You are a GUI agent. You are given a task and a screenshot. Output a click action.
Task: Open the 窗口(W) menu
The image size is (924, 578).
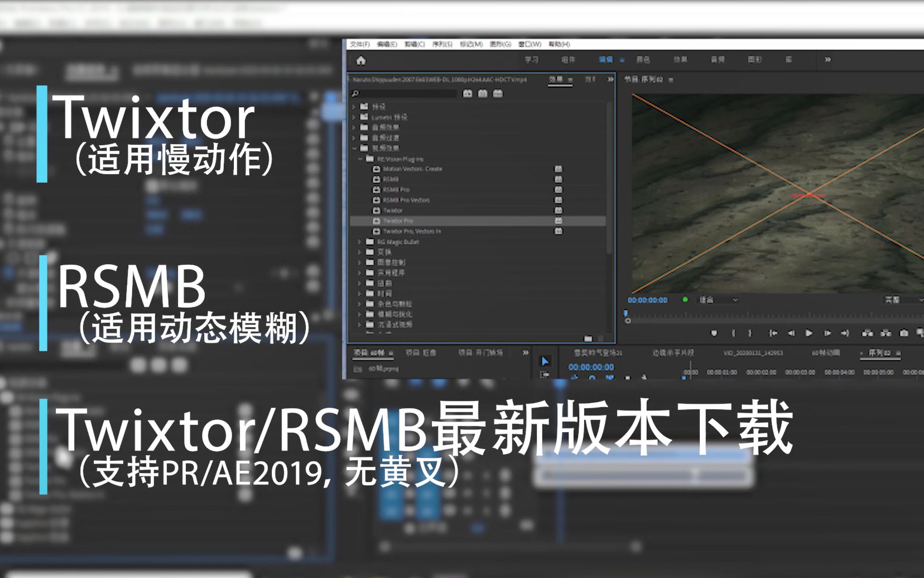tap(530, 44)
